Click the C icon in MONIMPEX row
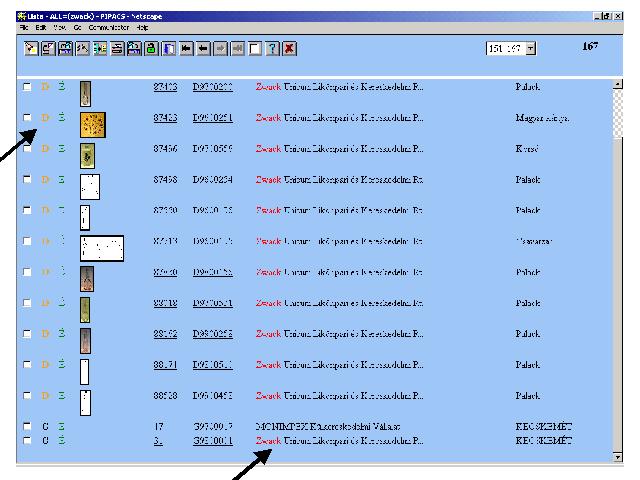This screenshot has width=640, height=480. 45,427
